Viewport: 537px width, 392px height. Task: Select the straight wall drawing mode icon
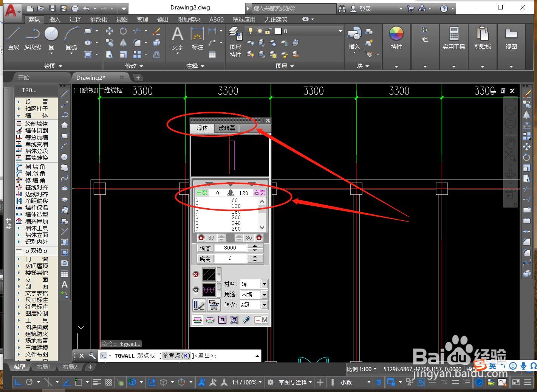198,320
